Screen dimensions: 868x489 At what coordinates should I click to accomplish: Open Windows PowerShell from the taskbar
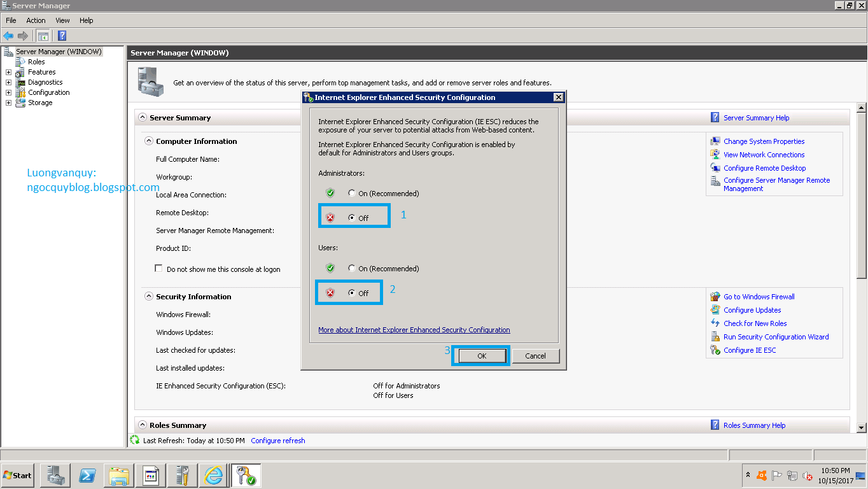[87, 475]
